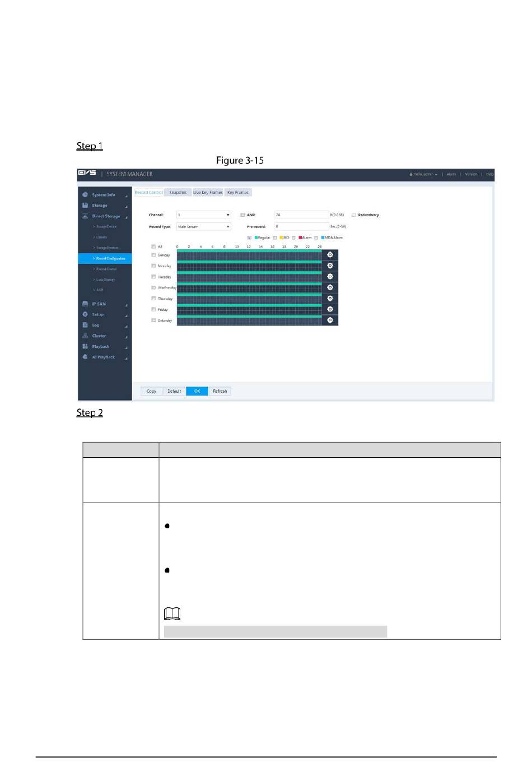This screenshot has width=532, height=767.
Task: Click expand arrow beside Storage
Action: pos(127,207)
